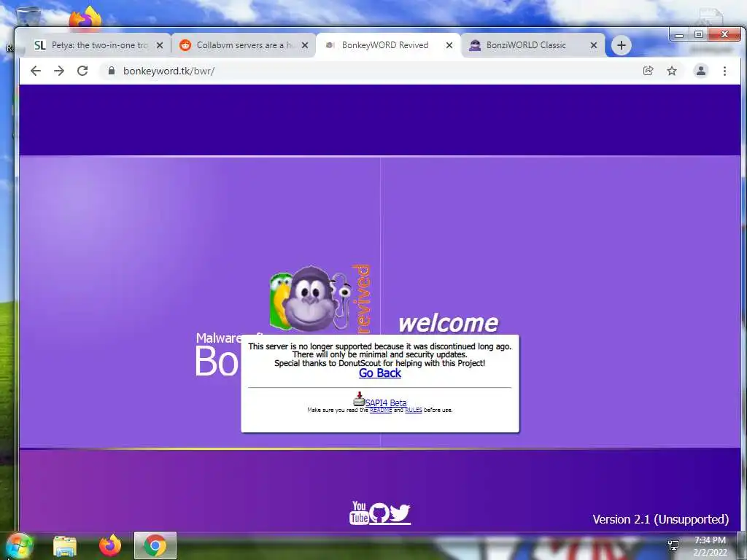Open the RULES link
747x560 pixels.
click(414, 410)
